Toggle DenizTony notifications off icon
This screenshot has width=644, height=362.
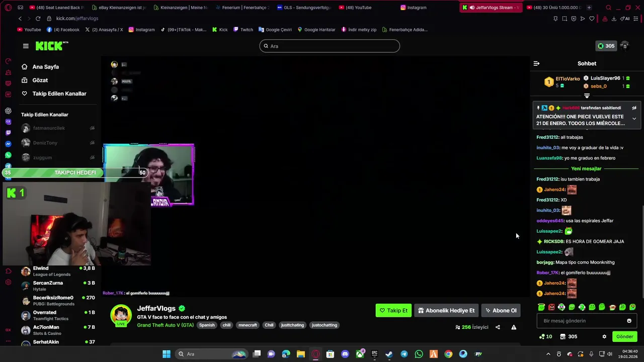coord(92,143)
